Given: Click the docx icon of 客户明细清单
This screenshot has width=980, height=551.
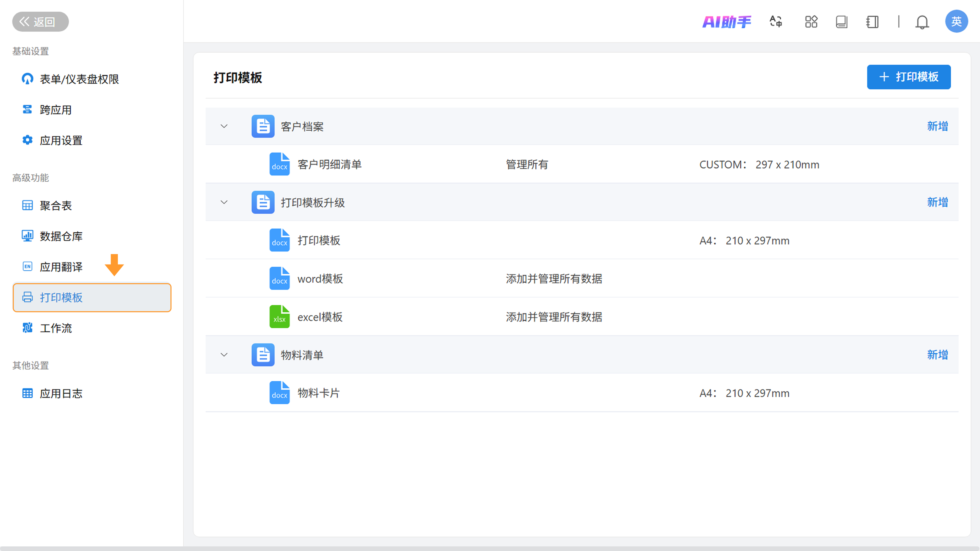Looking at the screenshot, I should (x=279, y=164).
